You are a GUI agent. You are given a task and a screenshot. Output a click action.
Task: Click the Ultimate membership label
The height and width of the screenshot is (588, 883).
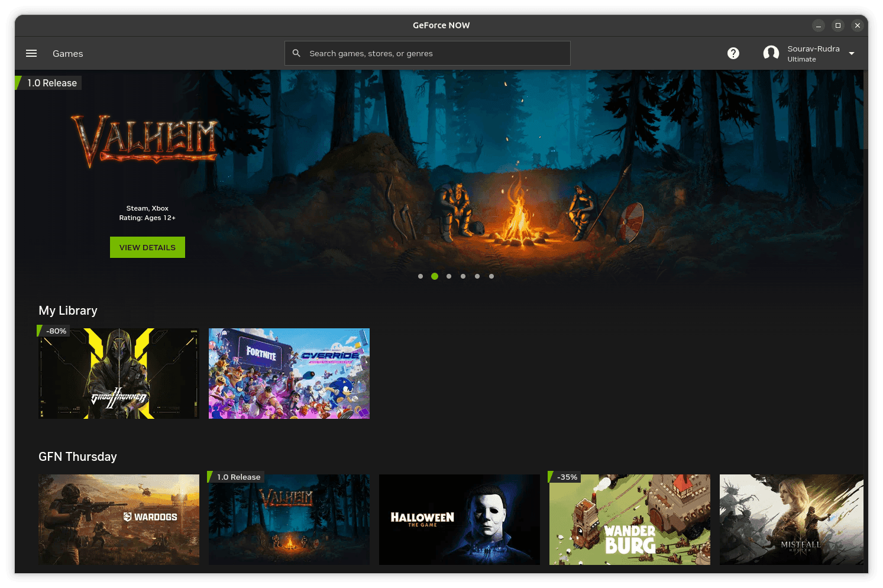(801, 59)
